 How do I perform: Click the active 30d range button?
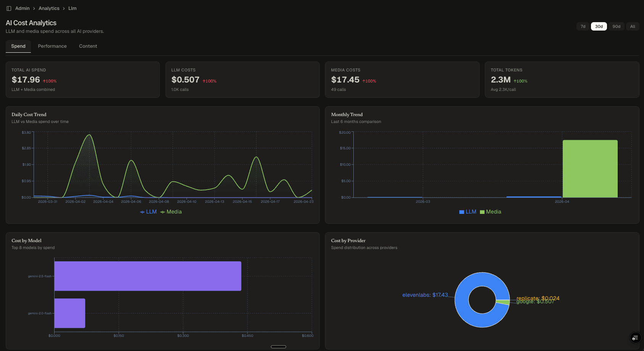(599, 26)
